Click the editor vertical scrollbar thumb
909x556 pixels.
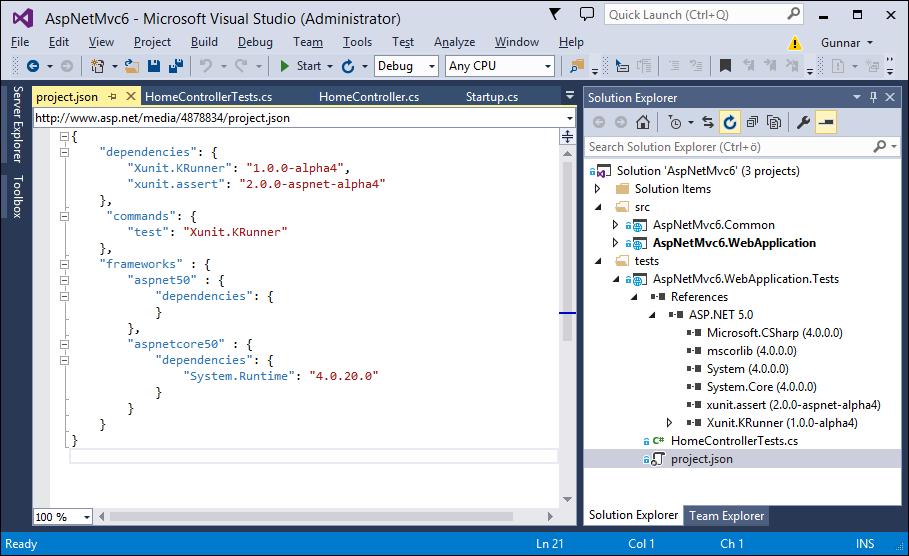click(568, 250)
